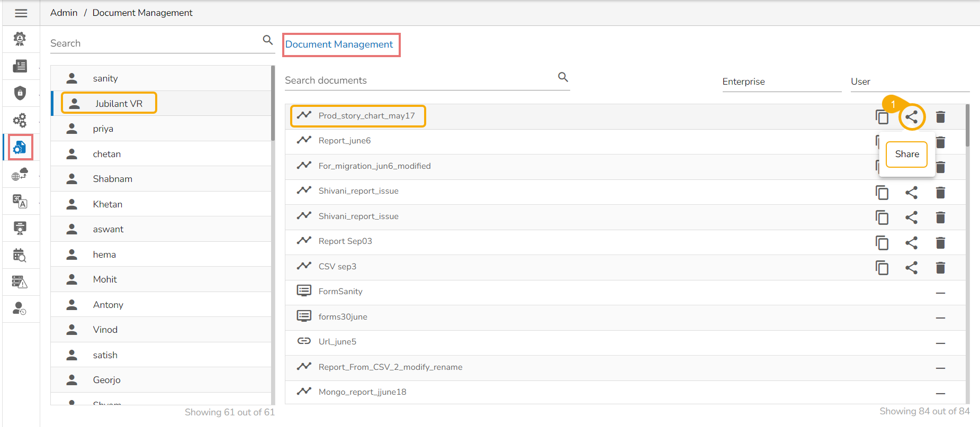
Task: Click the Admin breadcrumb link
Action: pyautogui.click(x=64, y=13)
